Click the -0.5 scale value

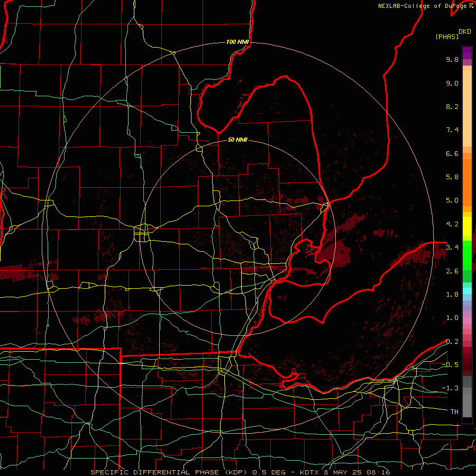coord(450,365)
